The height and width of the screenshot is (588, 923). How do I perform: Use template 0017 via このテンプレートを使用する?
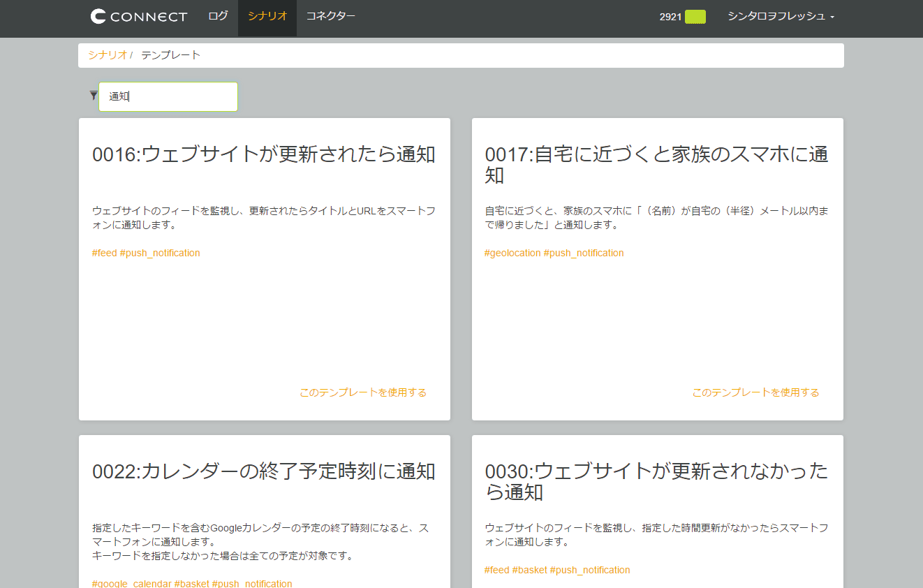coord(755,392)
